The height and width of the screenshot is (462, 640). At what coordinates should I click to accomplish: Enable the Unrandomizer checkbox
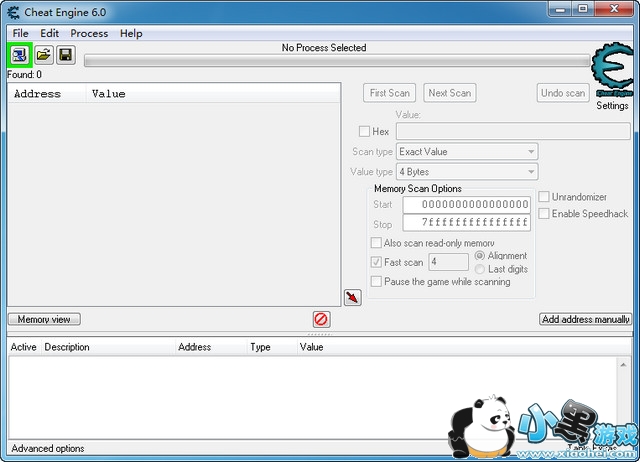(544, 197)
